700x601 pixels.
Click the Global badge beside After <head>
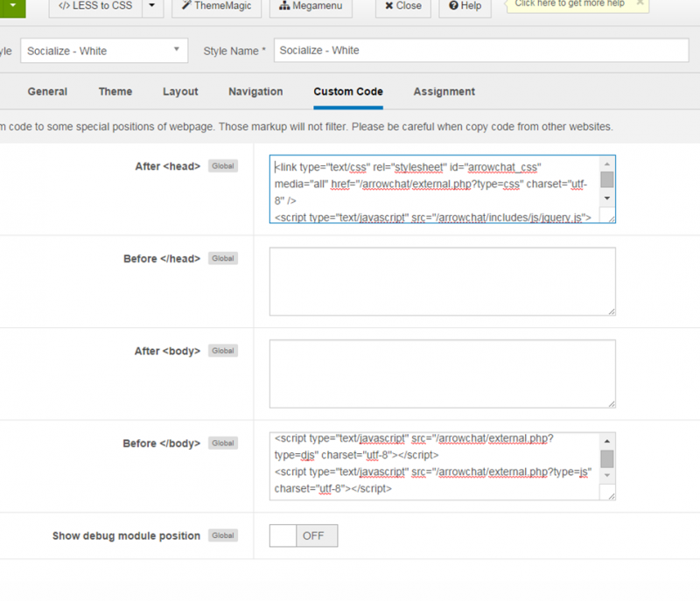223,166
